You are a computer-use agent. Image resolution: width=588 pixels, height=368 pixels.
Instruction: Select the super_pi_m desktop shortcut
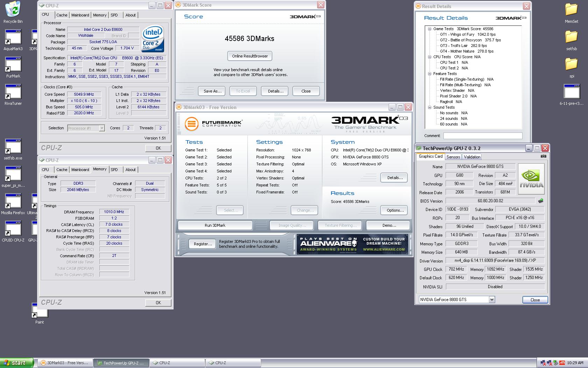tap(13, 177)
